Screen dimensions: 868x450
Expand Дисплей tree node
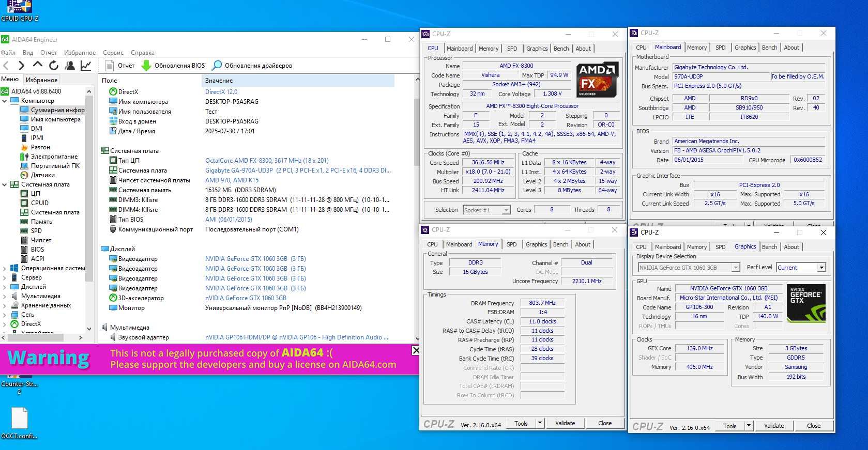click(5, 287)
